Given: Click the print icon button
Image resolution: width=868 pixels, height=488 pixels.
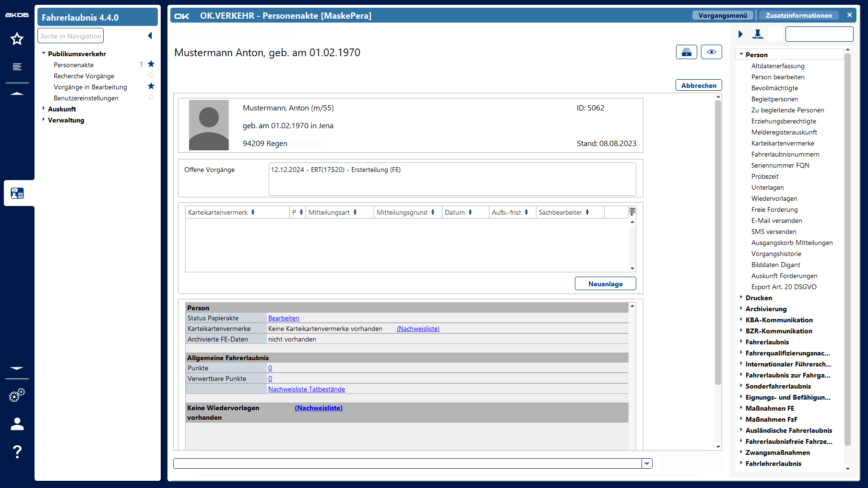Looking at the screenshot, I should (x=686, y=52).
